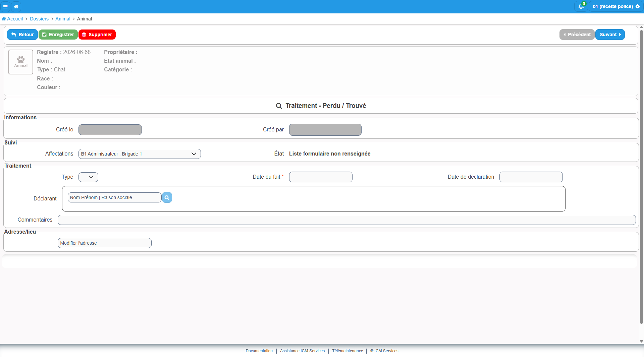Viewport: 644px width, 362px height.
Task: Click scrollbar down arrow
Action: pyautogui.click(x=641, y=341)
